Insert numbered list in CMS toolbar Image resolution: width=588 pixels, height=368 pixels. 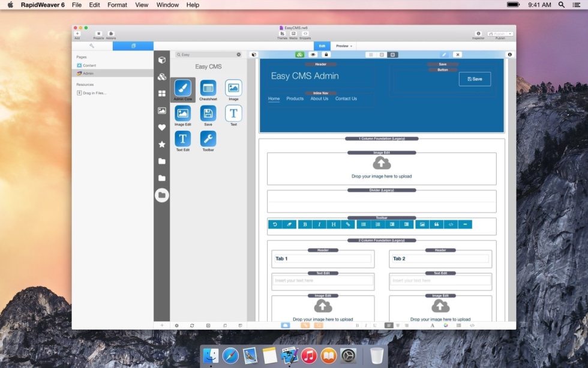377,225
